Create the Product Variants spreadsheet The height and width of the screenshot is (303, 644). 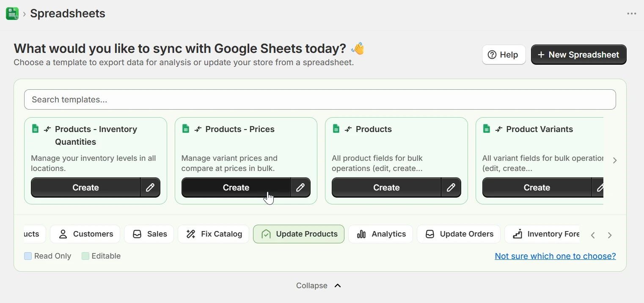tap(537, 187)
